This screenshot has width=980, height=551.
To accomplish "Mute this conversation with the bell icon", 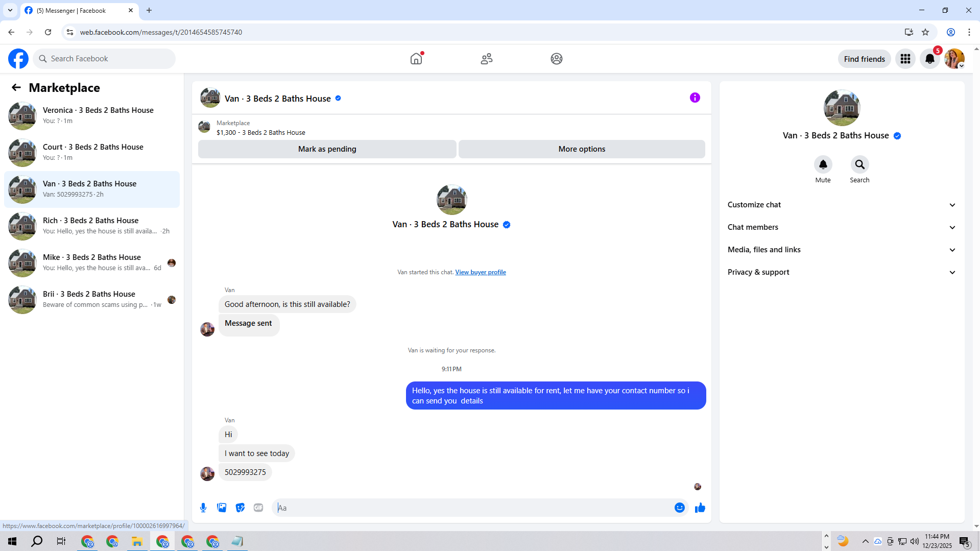I will [823, 164].
